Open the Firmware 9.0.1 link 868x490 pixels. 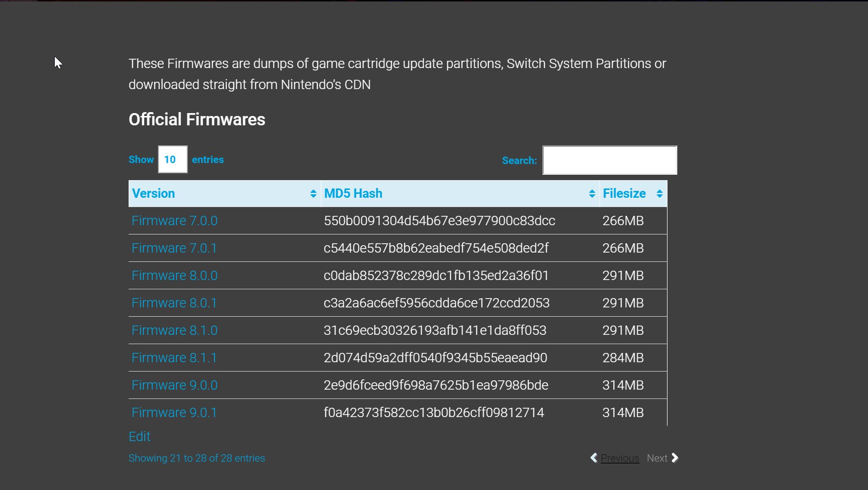[x=175, y=413]
